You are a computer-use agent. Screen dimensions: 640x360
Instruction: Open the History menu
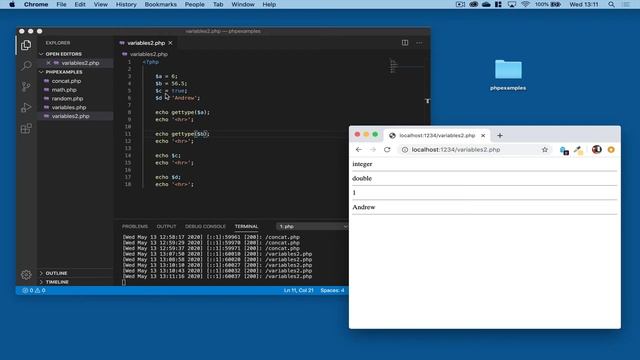pyautogui.click(x=126, y=4)
